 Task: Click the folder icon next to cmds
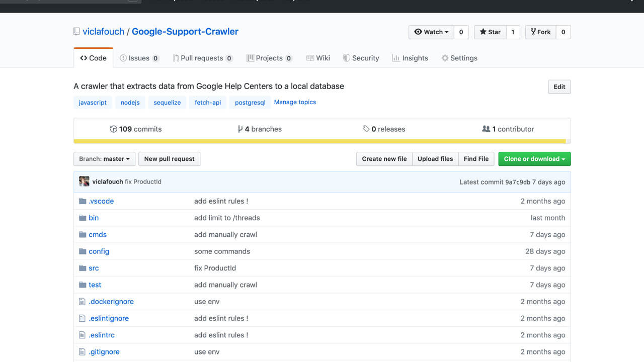(x=83, y=234)
